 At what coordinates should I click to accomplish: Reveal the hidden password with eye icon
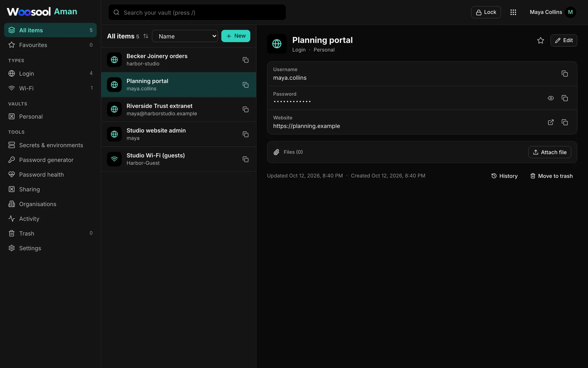(x=551, y=98)
